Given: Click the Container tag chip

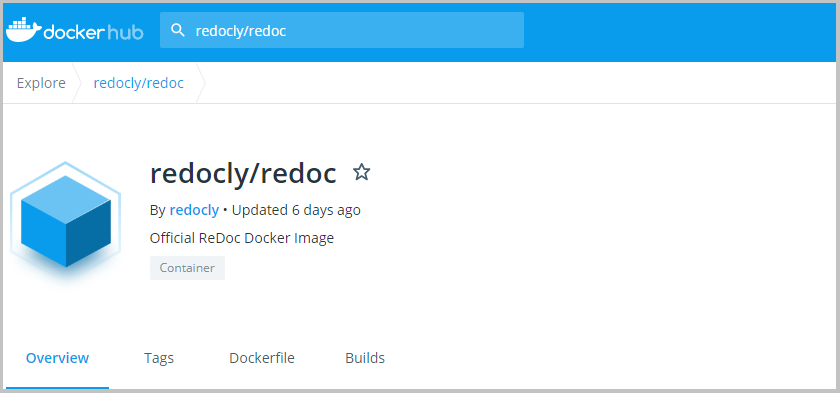Looking at the screenshot, I should [188, 268].
